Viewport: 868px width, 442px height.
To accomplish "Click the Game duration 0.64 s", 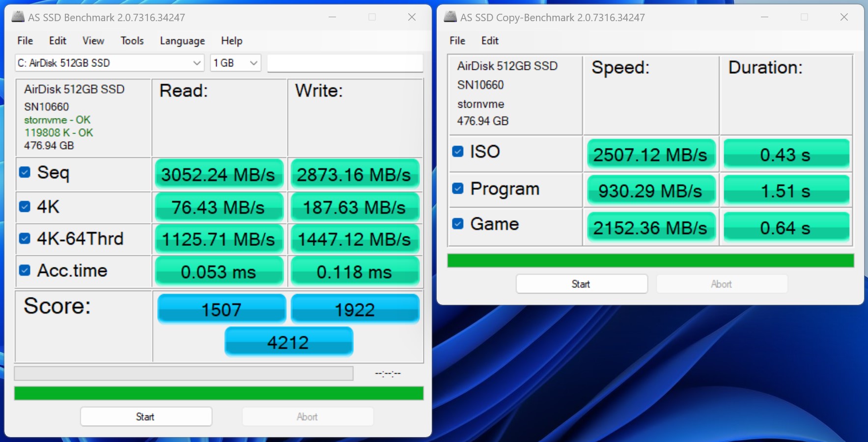I will click(786, 227).
